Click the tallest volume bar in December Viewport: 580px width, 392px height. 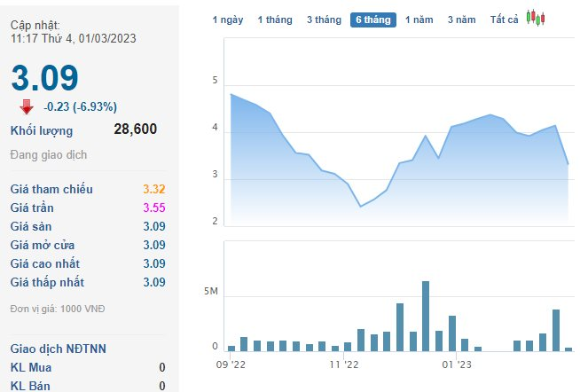point(426,317)
